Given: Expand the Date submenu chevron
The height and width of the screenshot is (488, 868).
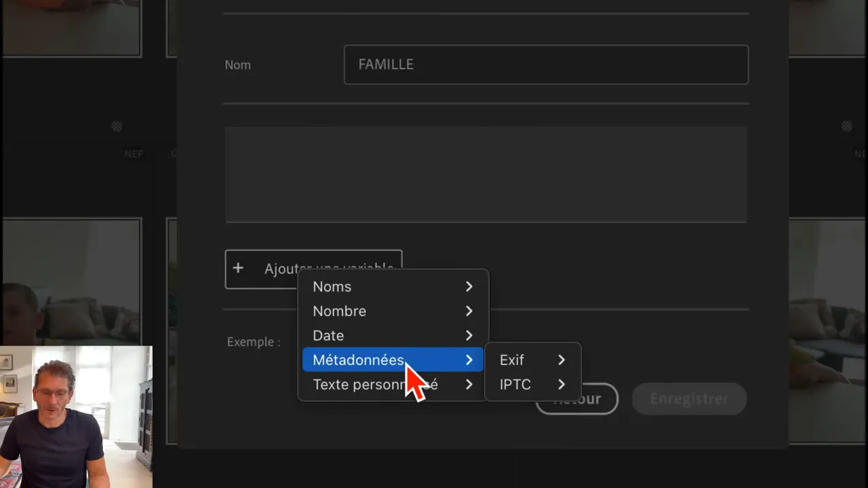Looking at the screenshot, I should tap(469, 335).
